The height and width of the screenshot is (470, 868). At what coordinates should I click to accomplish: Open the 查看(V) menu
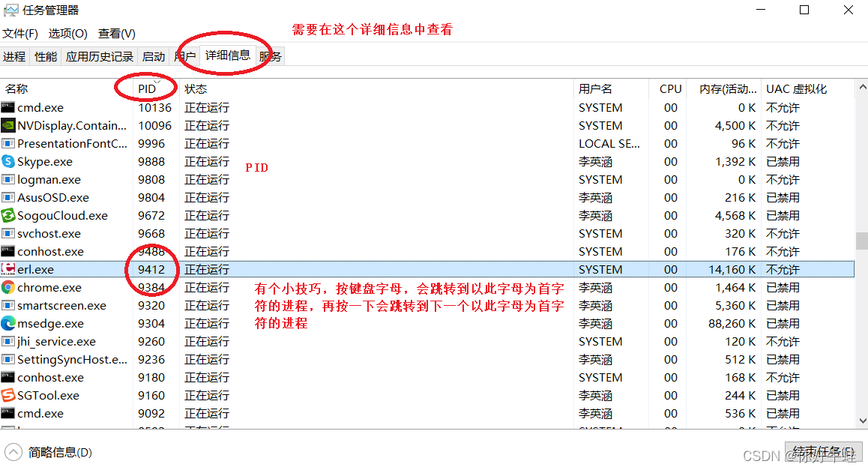(x=117, y=34)
